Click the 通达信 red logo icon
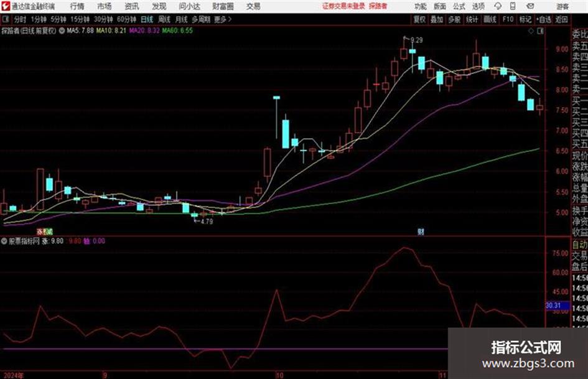The image size is (588, 379). point(5,6)
